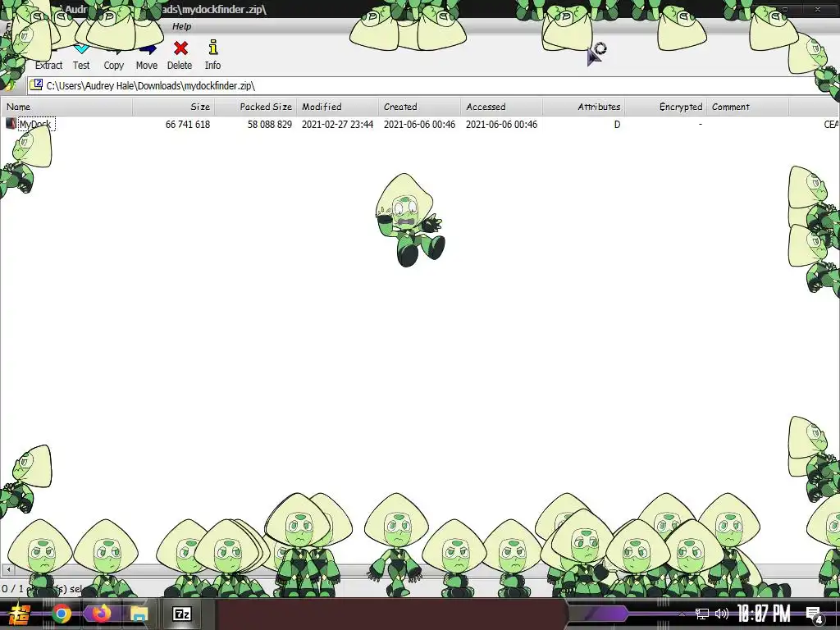Click the Delete toolbar icon
Image resolution: width=840 pixels, height=630 pixels.
click(x=180, y=55)
